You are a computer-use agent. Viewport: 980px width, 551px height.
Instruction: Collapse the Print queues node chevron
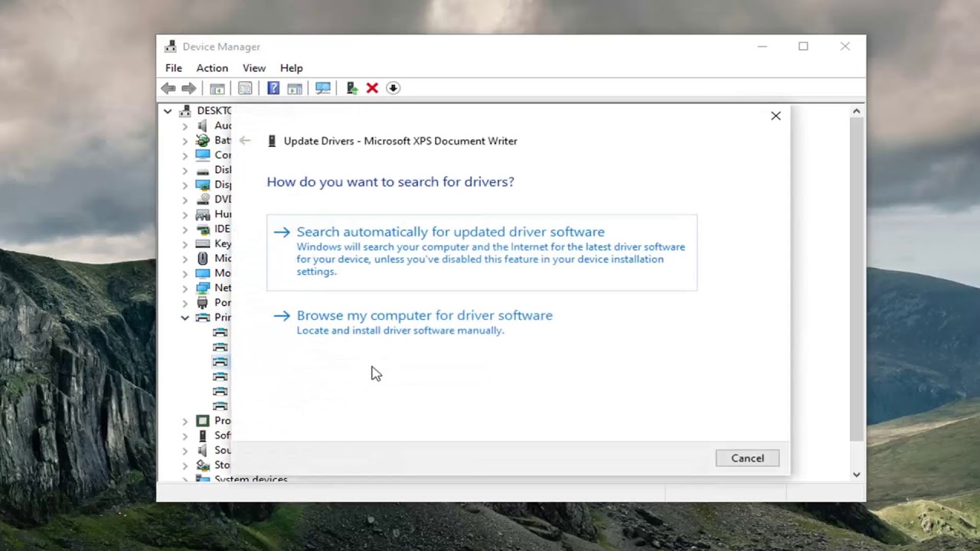click(185, 317)
